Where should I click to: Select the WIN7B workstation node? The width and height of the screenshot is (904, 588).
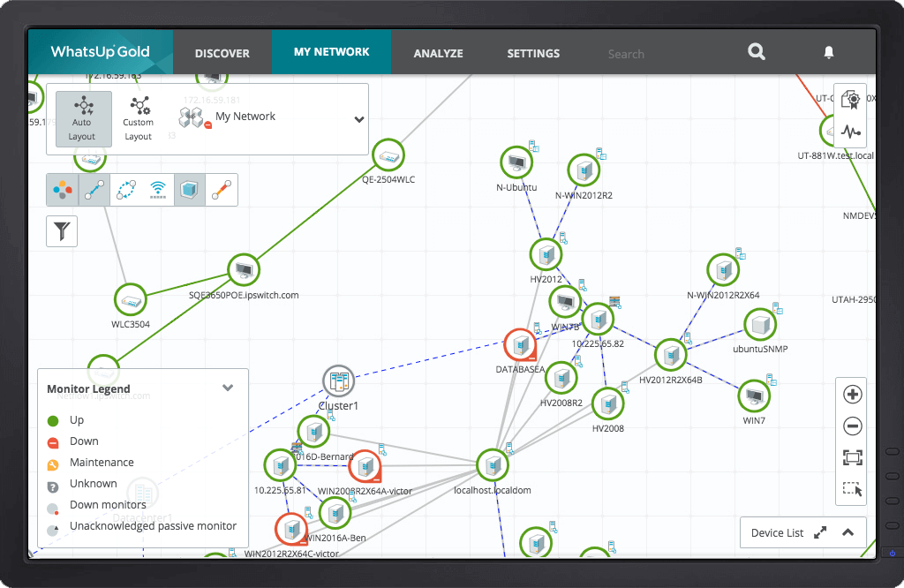point(565,301)
